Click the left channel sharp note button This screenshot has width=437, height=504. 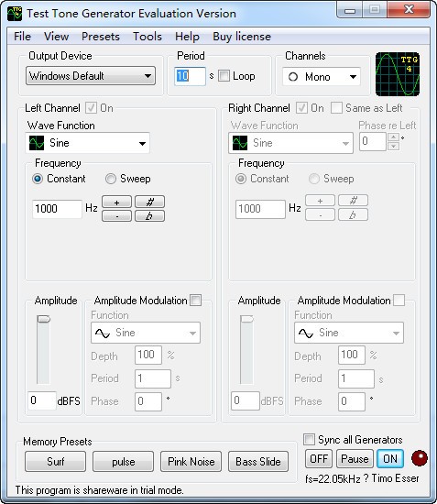point(149,203)
